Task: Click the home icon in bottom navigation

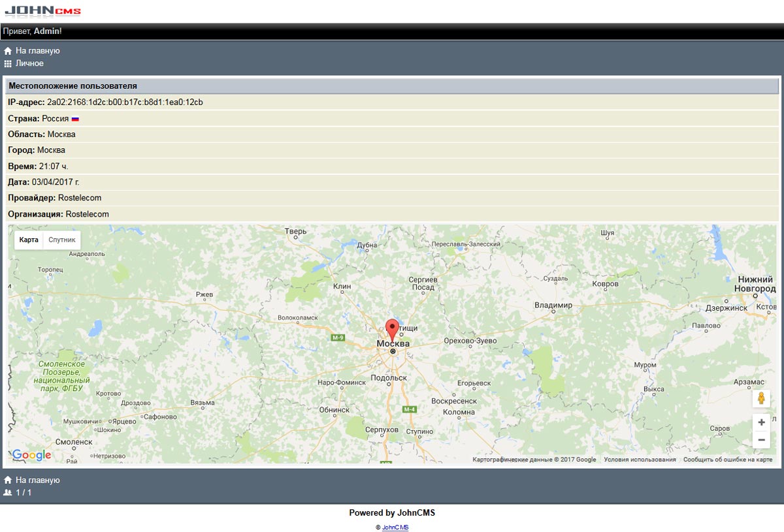Action: pyautogui.click(x=8, y=480)
